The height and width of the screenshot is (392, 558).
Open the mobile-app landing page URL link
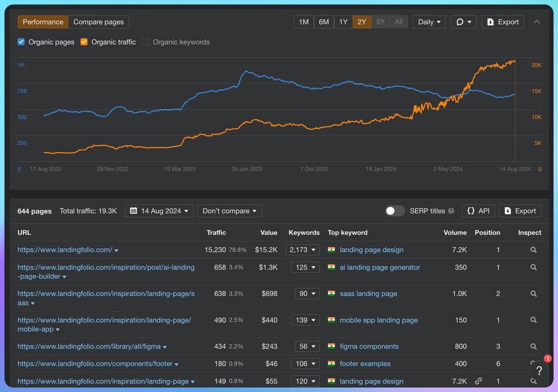(x=104, y=325)
